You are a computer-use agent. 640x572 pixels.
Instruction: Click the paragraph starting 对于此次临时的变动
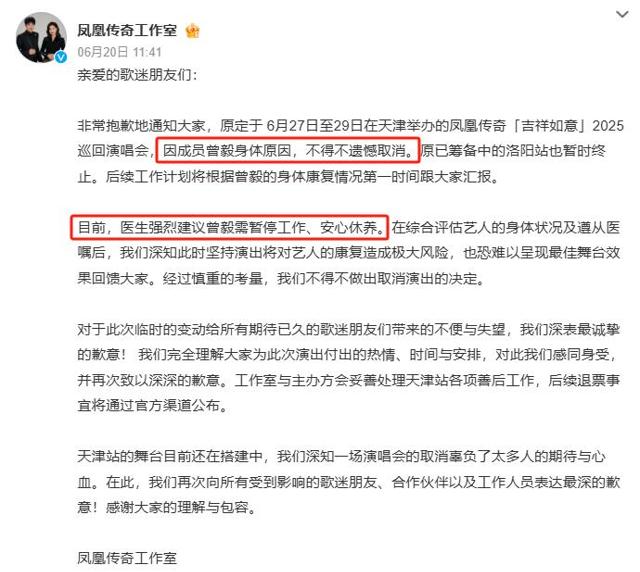click(349, 367)
